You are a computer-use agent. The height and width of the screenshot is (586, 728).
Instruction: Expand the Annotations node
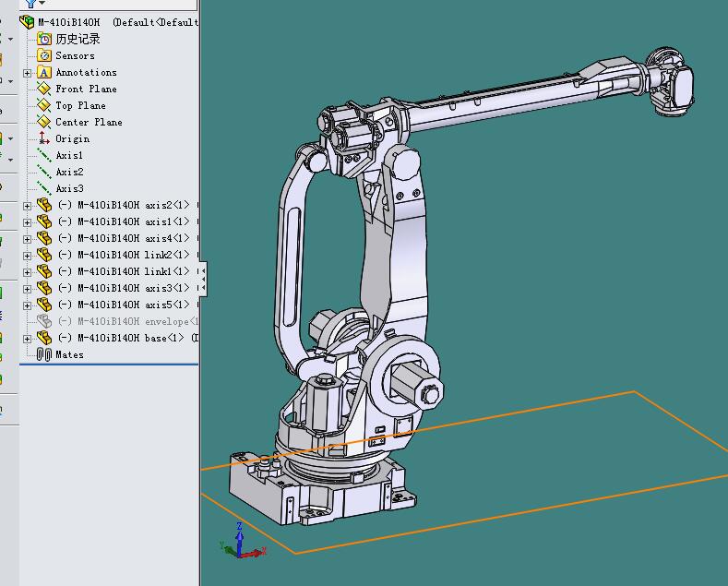[x=28, y=73]
